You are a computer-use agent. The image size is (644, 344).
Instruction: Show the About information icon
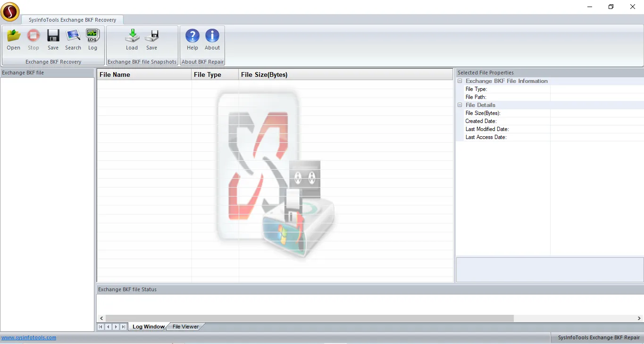(x=212, y=40)
